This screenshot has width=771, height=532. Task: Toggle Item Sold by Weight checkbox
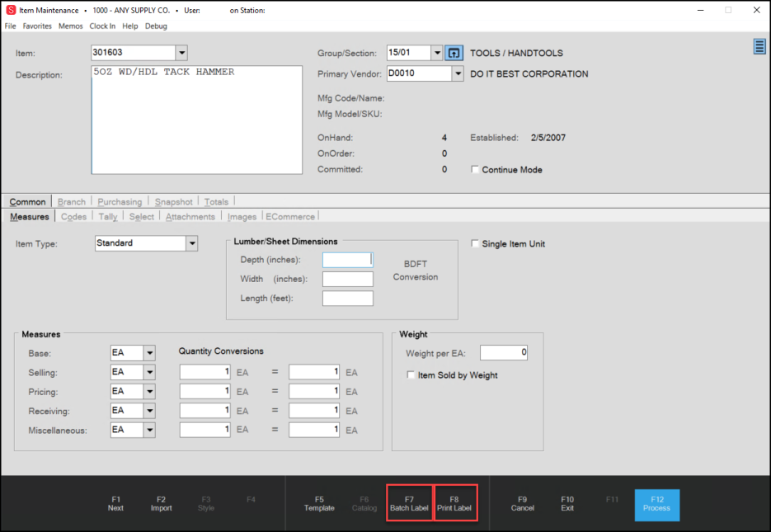coord(411,375)
